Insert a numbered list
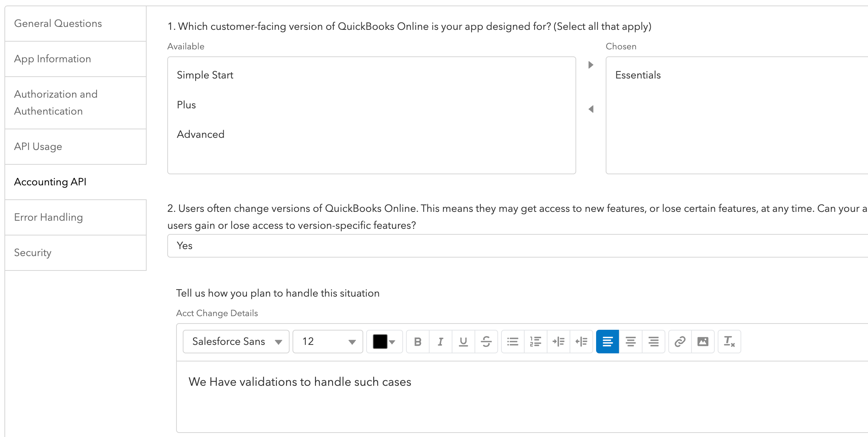This screenshot has height=437, width=868. 536,342
